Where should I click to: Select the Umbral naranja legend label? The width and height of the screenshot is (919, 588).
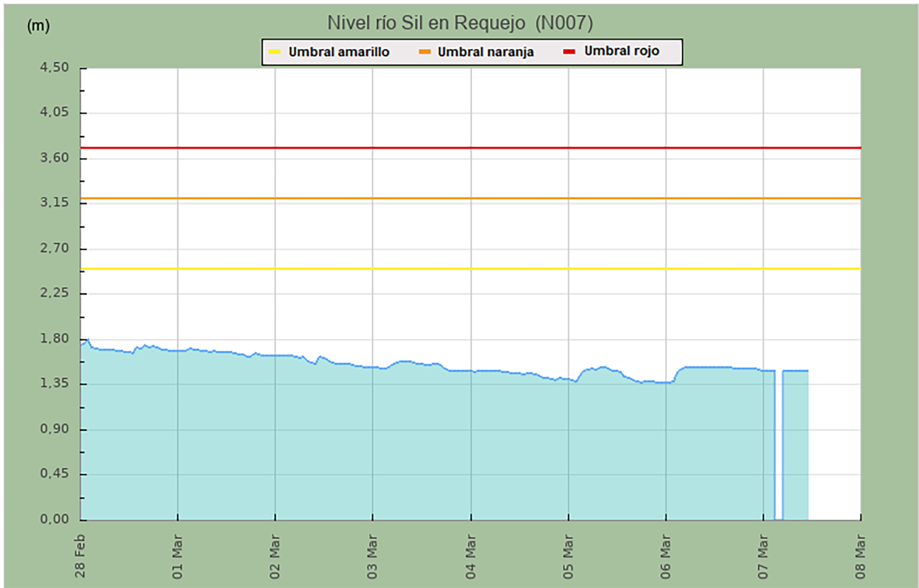click(485, 52)
